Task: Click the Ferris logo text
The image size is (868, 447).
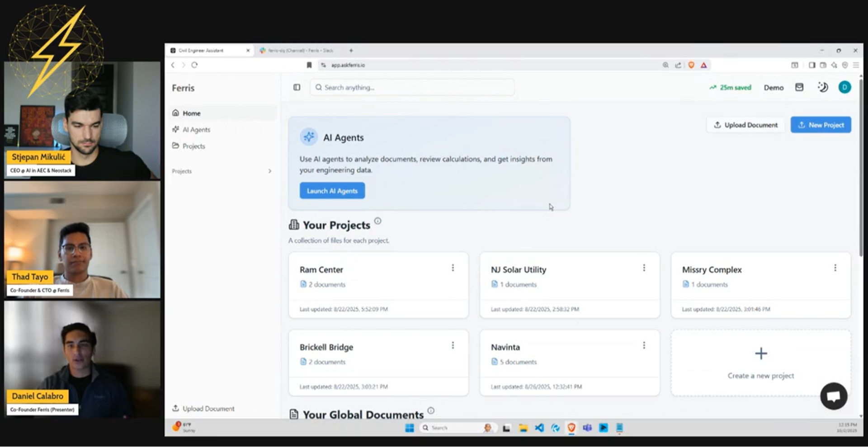Action: tap(183, 88)
